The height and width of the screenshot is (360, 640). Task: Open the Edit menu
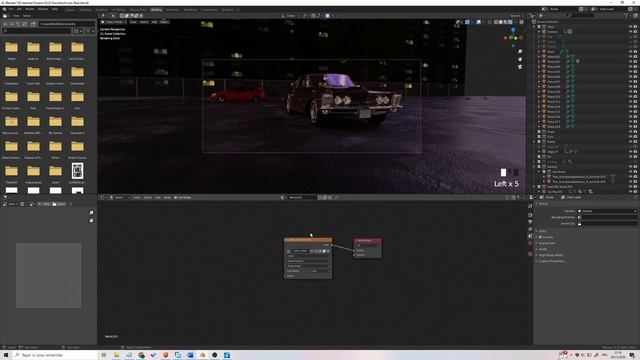pyautogui.click(x=19, y=9)
